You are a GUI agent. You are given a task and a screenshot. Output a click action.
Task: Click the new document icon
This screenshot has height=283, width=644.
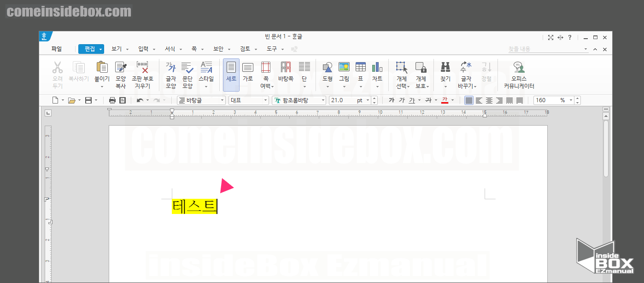tap(55, 100)
